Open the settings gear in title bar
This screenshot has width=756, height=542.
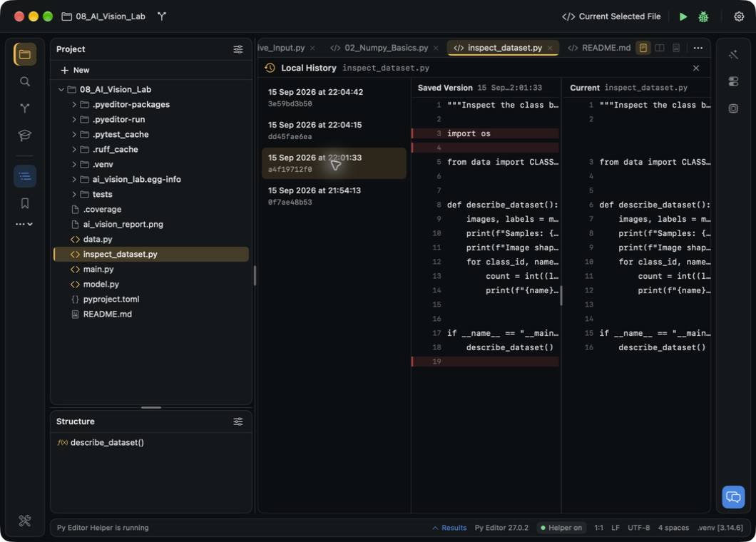(739, 16)
